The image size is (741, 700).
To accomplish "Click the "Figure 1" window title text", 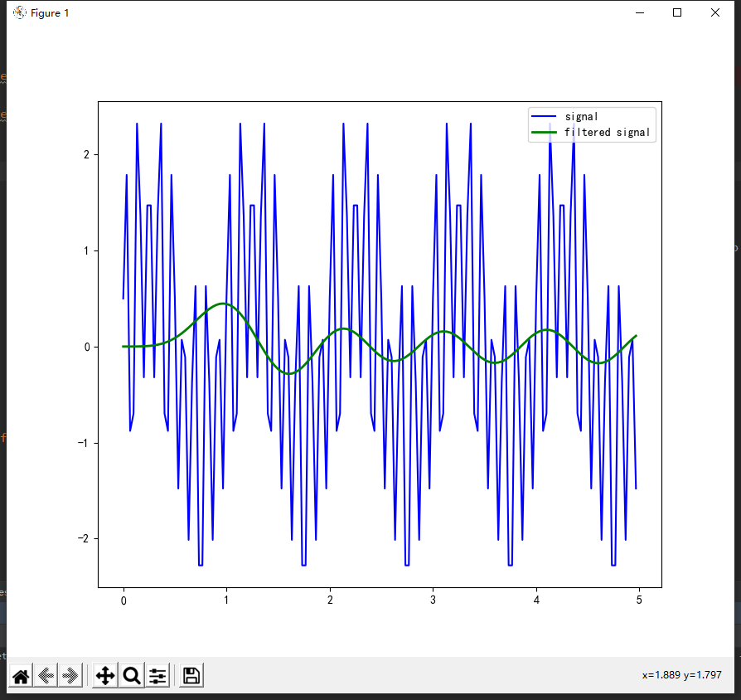I will pyautogui.click(x=50, y=13).
